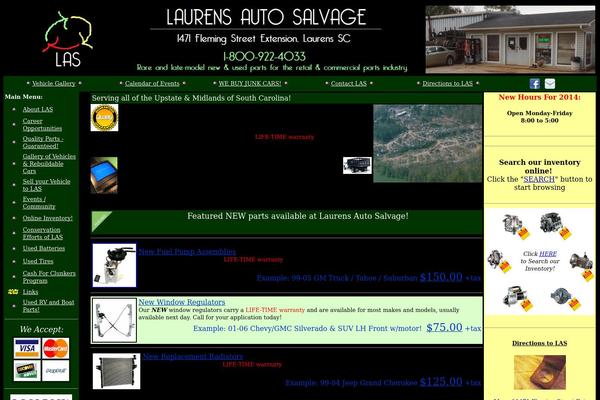The height and width of the screenshot is (400, 600).
Task: Click the SEARCH inventory link
Action: [x=539, y=179]
